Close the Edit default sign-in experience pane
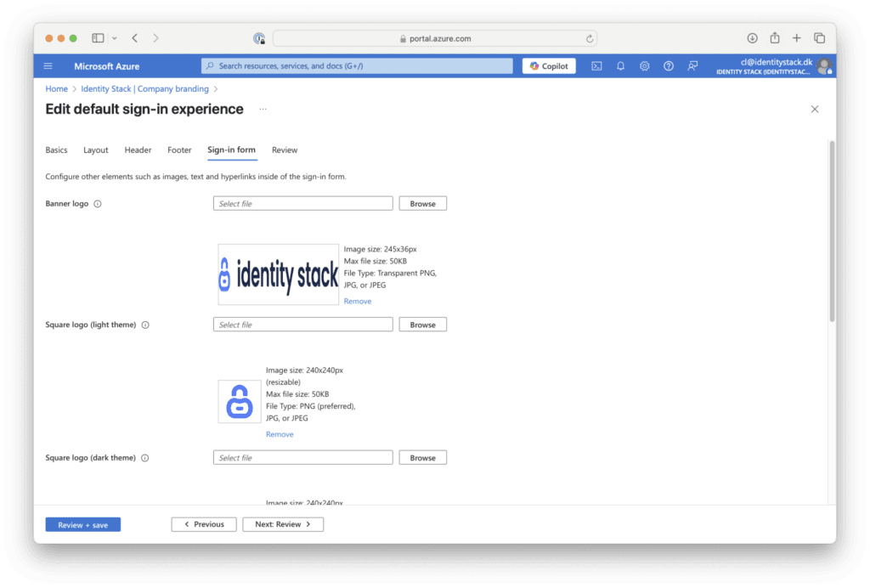The height and width of the screenshot is (588, 870). [x=815, y=110]
